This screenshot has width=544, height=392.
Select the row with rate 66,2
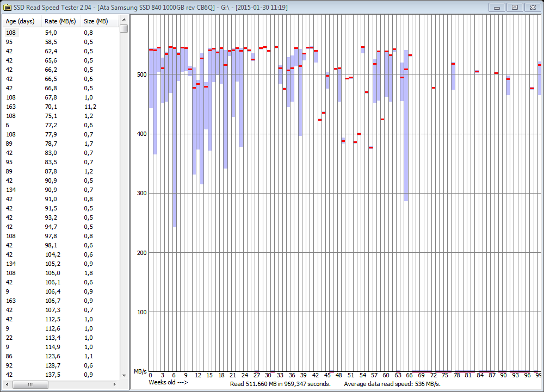[x=61, y=70]
